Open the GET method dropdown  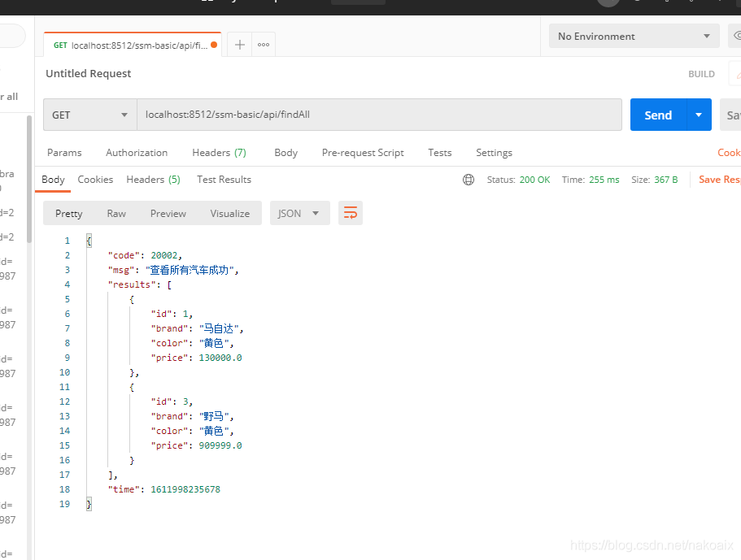pos(89,115)
